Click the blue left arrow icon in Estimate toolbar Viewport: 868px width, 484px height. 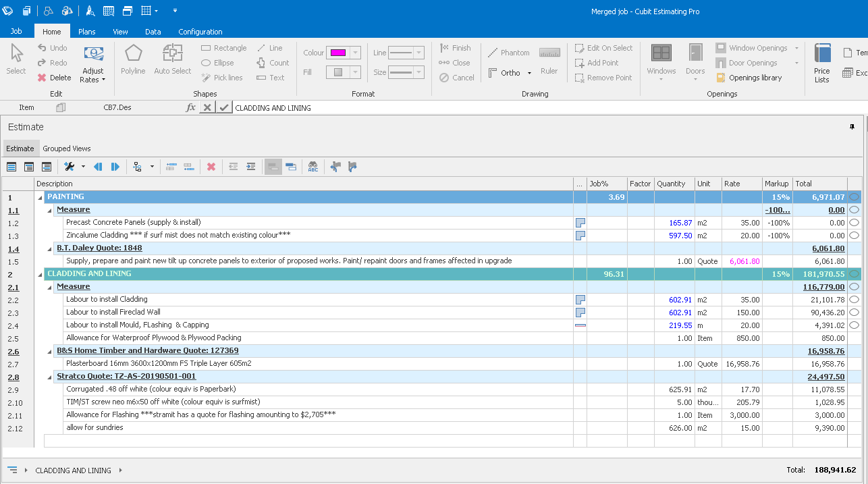(98, 167)
